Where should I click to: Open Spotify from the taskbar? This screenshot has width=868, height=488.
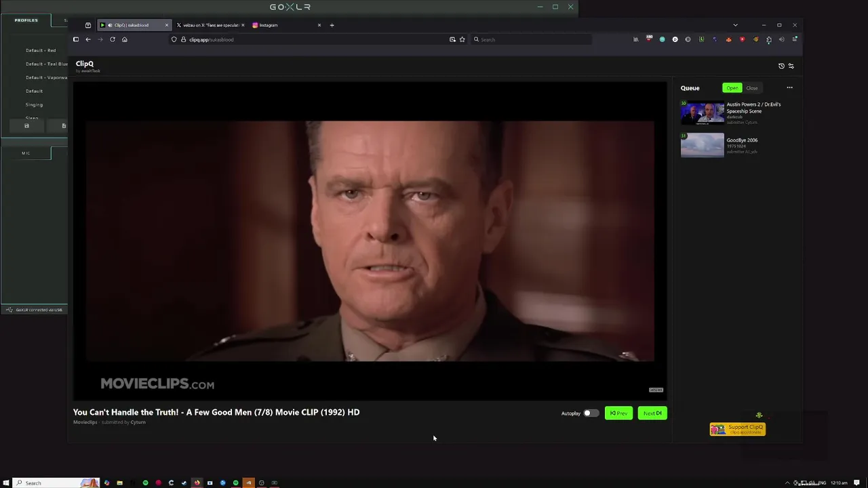click(145, 483)
